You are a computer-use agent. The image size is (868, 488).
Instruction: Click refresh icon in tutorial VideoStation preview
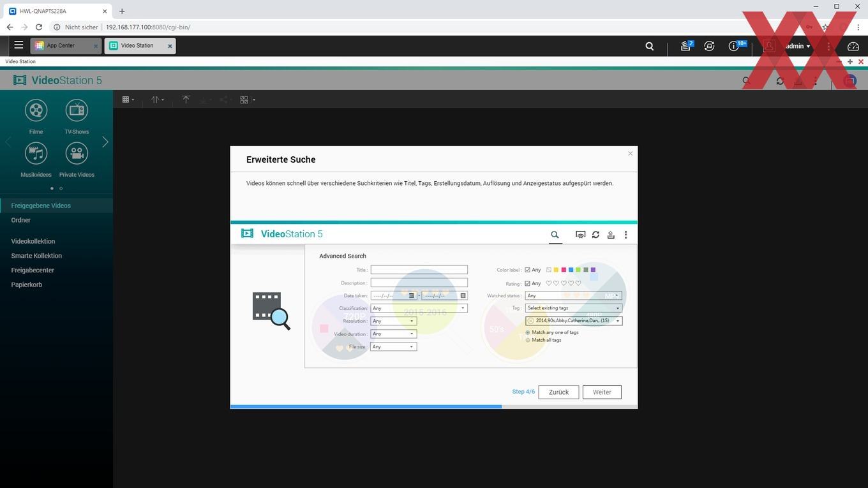coord(595,235)
